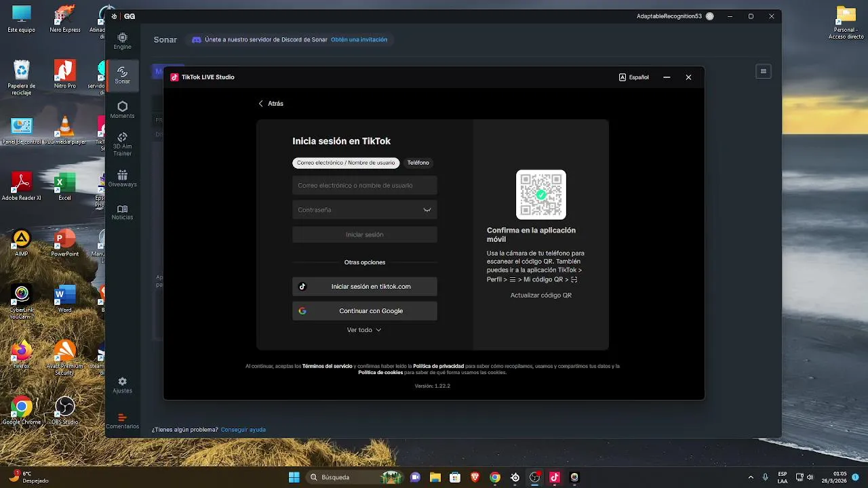Open Giveaways in the GG sidebar

pos(122,179)
